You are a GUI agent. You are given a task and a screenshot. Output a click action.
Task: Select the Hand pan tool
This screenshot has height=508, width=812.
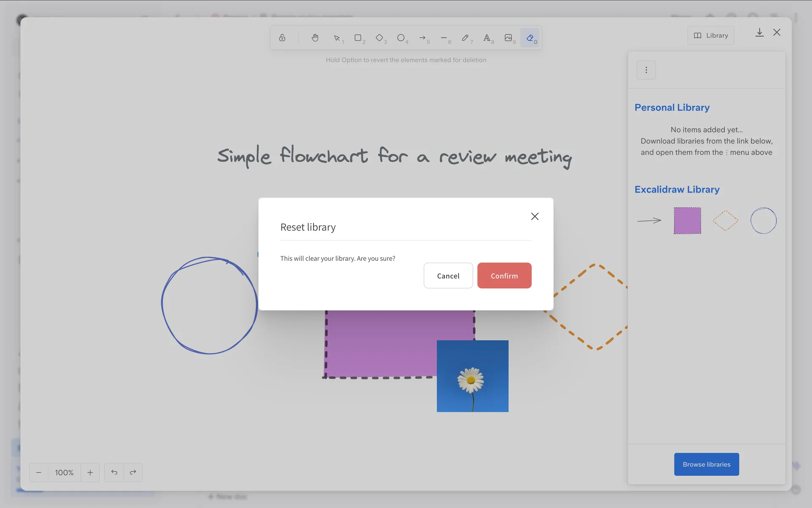pyautogui.click(x=315, y=38)
